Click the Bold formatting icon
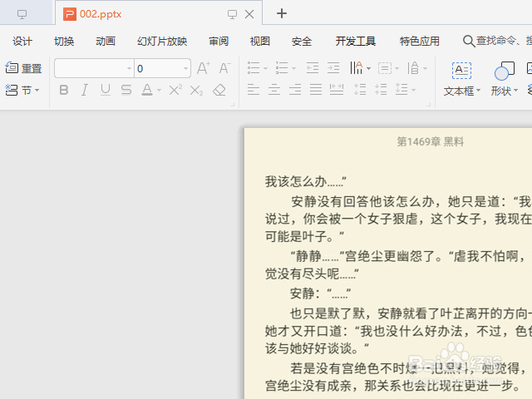This screenshot has width=532, height=399. 64,91
